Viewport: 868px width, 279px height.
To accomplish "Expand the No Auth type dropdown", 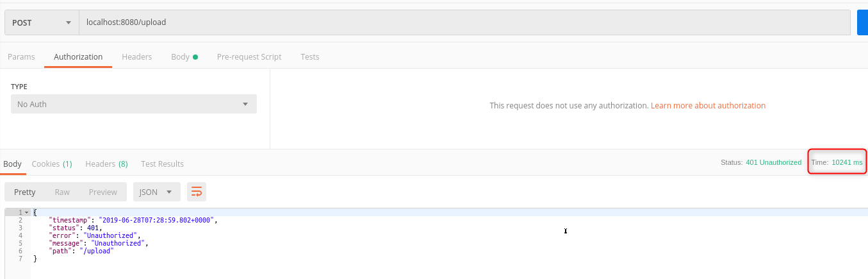I will coord(134,104).
